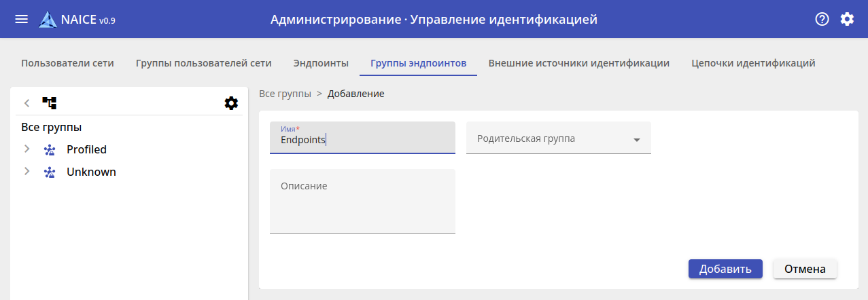The width and height of the screenshot is (868, 300).
Task: Switch to Эндпоинты tab
Action: (321, 63)
